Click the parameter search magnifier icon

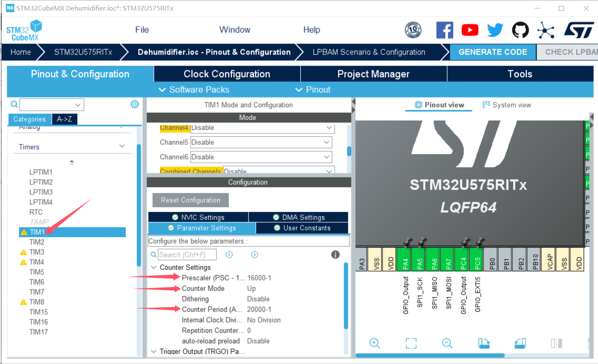click(x=153, y=255)
